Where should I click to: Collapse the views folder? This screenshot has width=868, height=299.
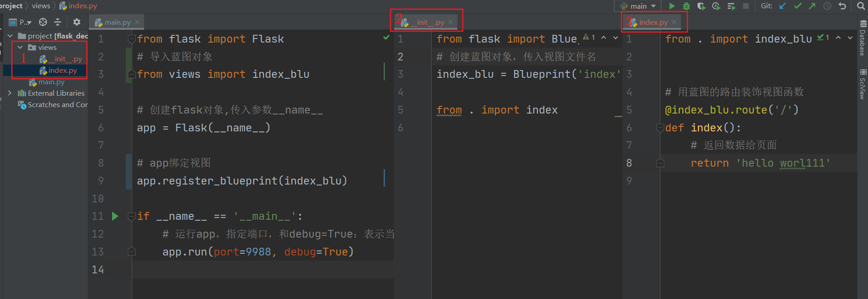pyautogui.click(x=19, y=47)
